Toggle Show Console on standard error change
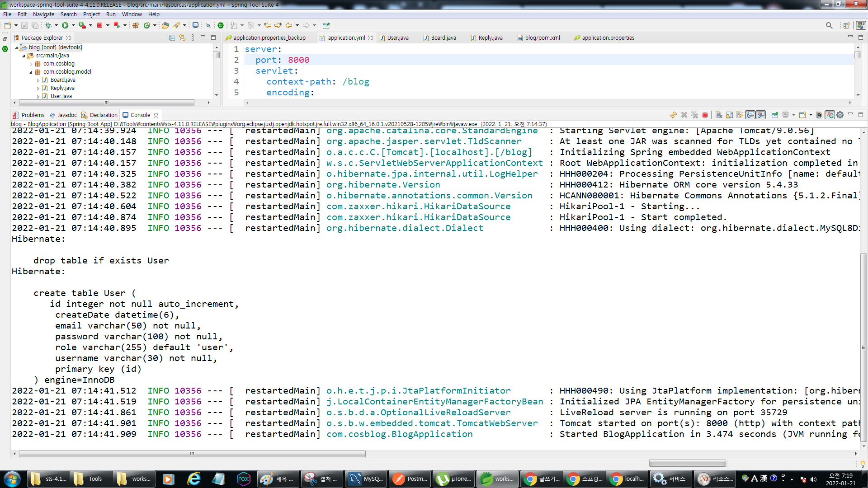Screen dimensions: 868x488 tap(761, 115)
